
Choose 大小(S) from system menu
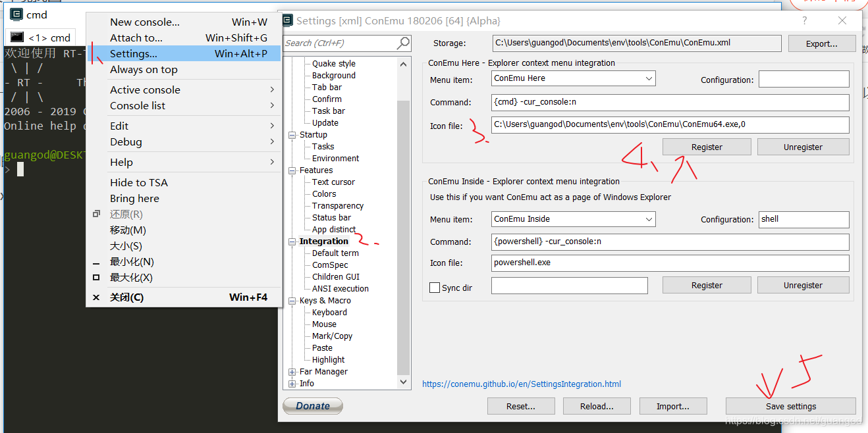pos(184,245)
